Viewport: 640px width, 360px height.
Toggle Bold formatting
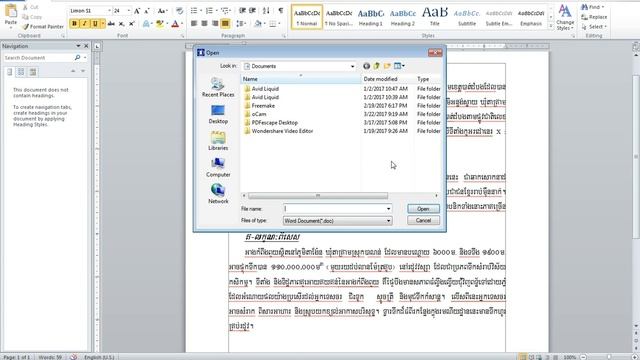74,24
